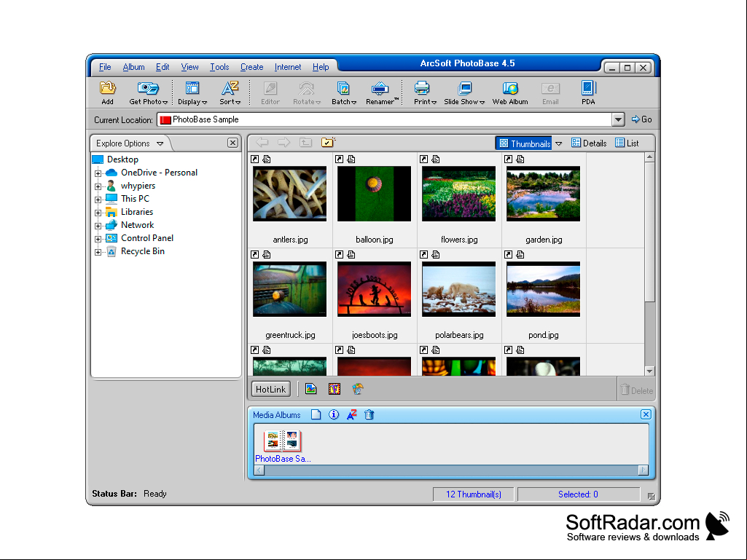This screenshot has height=560, width=747.
Task: Click the greyed-out Rotate icon
Action: (x=306, y=93)
